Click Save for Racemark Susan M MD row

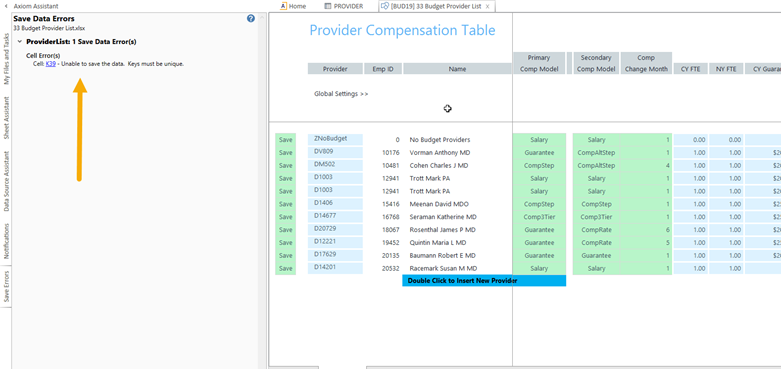tap(285, 268)
